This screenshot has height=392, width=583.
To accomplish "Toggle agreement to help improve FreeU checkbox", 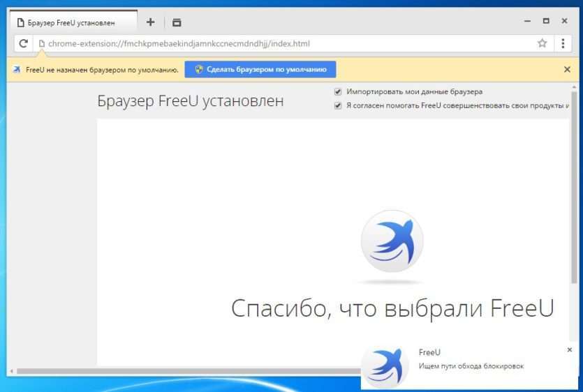I will (x=338, y=105).
